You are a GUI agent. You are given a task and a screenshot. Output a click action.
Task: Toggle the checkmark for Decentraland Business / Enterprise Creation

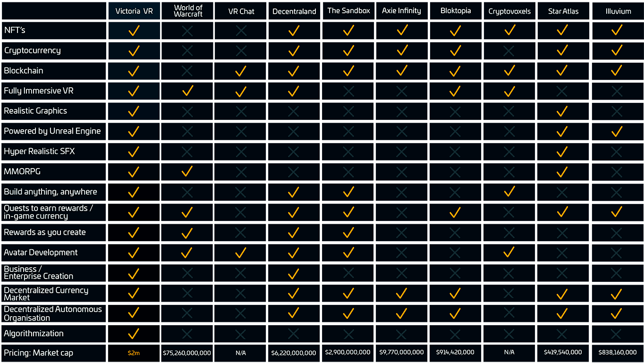click(x=294, y=273)
